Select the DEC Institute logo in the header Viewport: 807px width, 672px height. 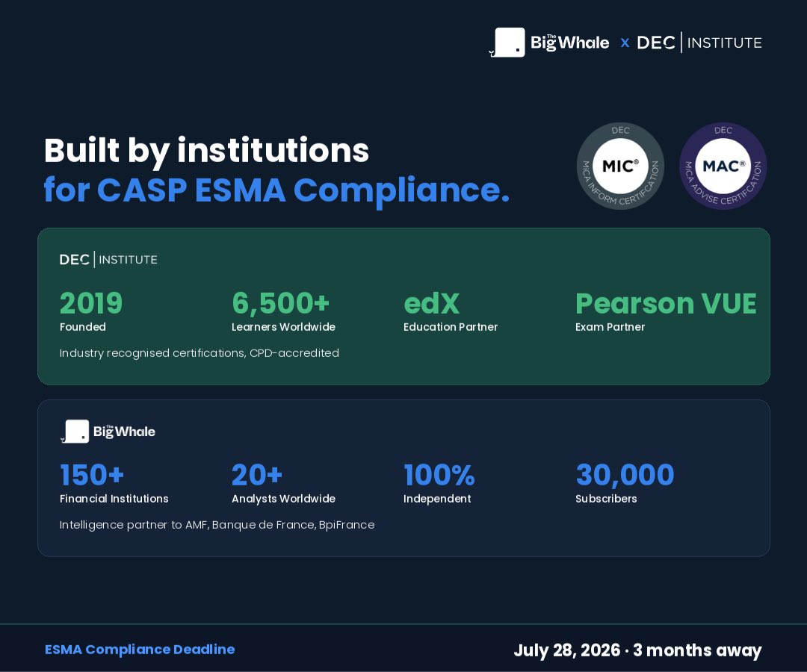coord(699,43)
